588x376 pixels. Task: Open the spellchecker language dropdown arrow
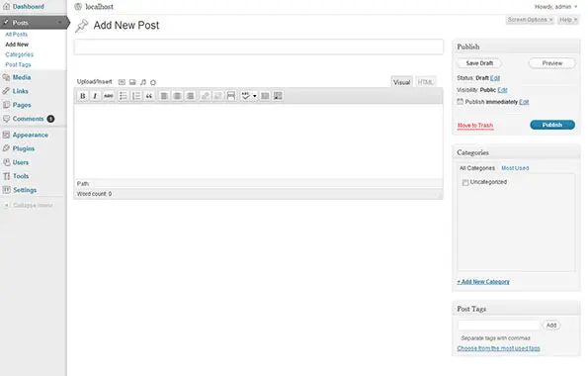(255, 96)
